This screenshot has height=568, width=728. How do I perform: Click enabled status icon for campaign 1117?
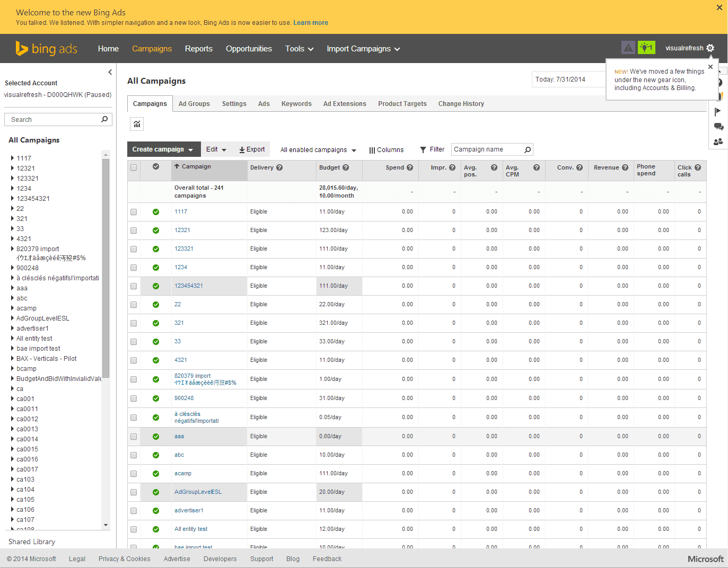[156, 212]
